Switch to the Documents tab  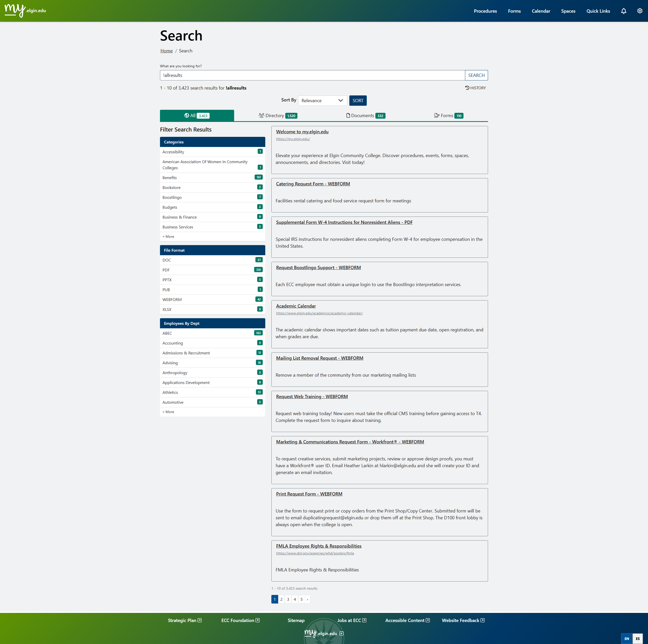[366, 116]
